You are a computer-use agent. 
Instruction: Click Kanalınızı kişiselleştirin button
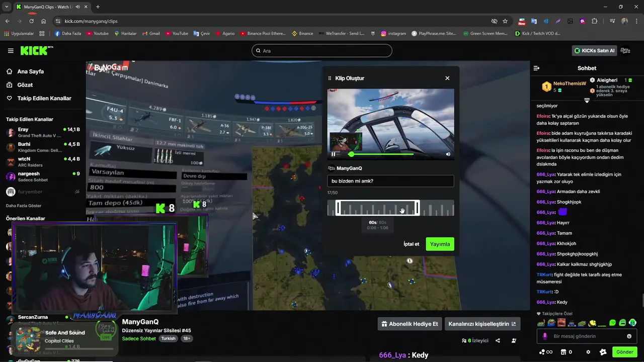[482, 324]
